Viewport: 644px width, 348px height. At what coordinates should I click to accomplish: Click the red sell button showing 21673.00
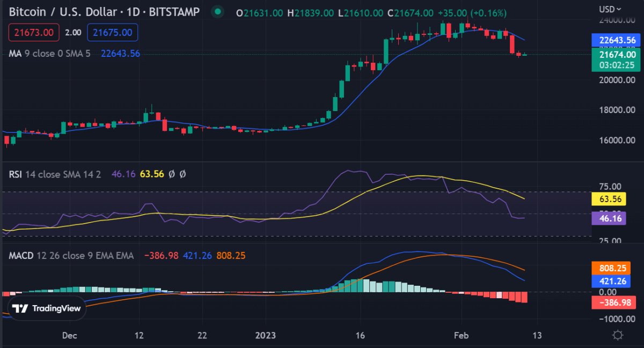pyautogui.click(x=34, y=32)
